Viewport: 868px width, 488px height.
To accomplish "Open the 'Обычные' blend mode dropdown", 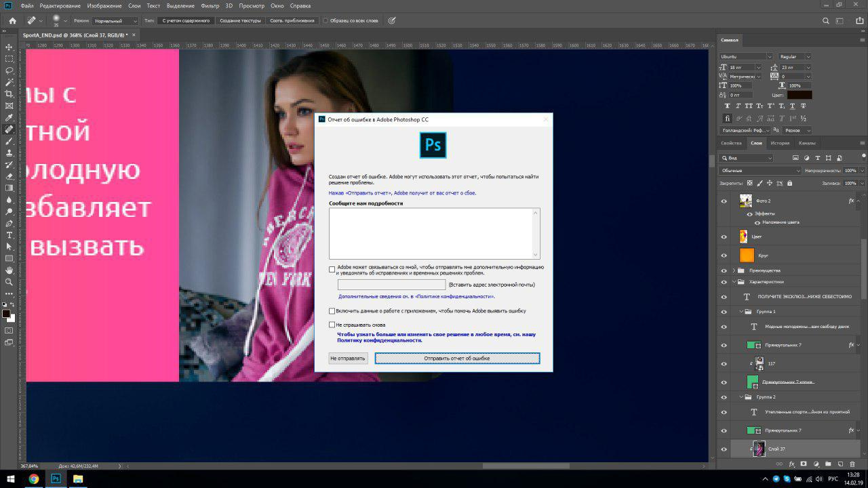I will pyautogui.click(x=760, y=171).
